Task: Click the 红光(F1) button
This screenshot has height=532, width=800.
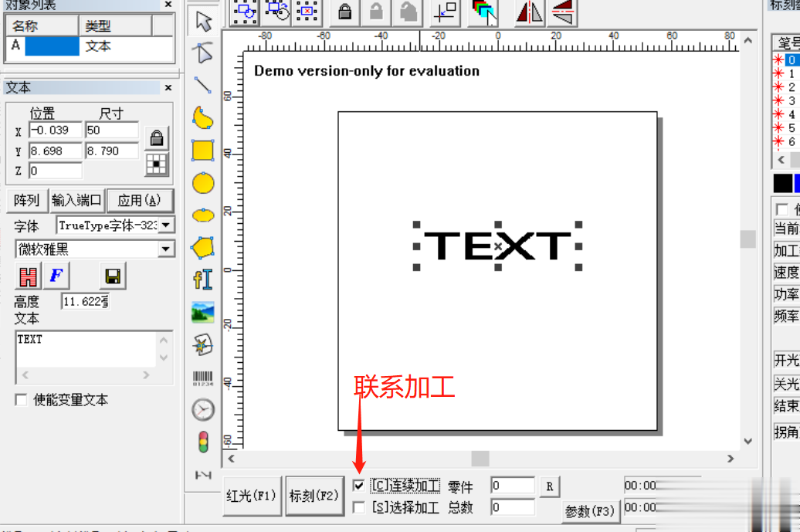Action: point(252,496)
